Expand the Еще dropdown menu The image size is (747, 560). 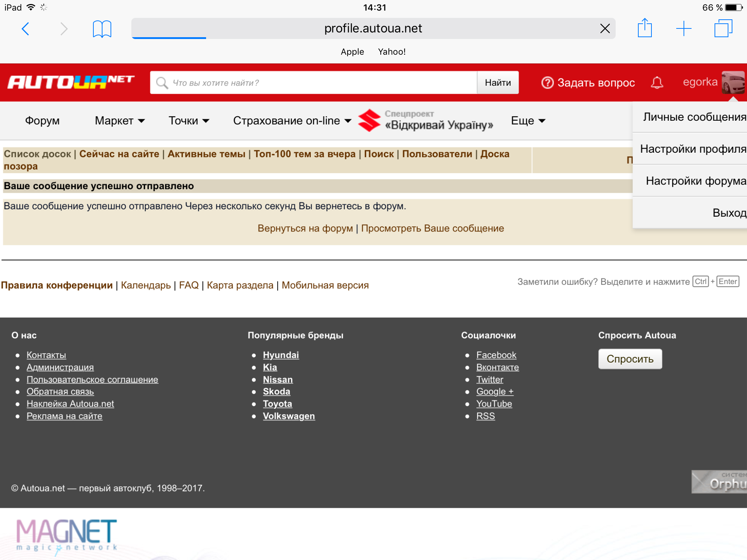[x=528, y=121]
